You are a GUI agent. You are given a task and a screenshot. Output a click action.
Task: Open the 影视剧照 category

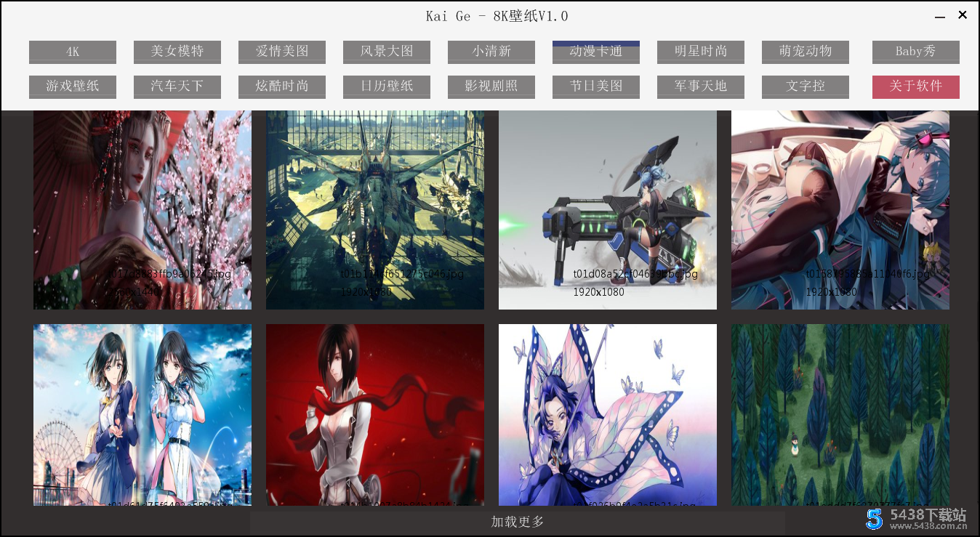491,86
